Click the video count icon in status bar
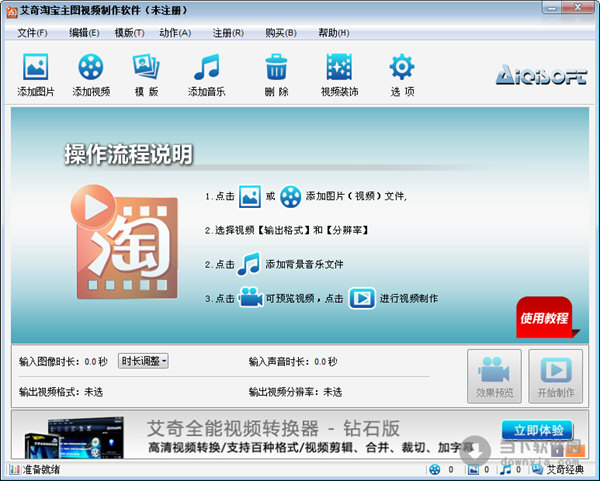 pos(435,470)
